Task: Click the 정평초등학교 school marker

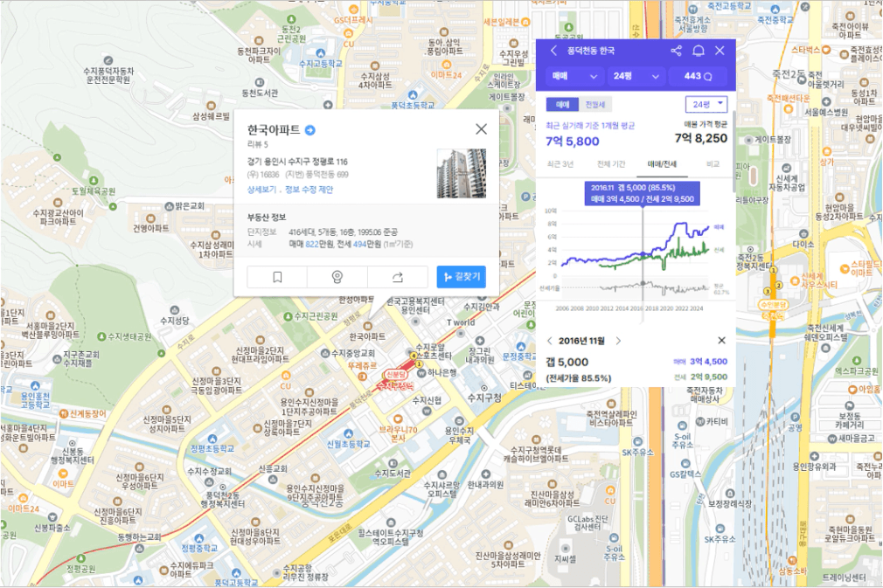Action: (212, 439)
